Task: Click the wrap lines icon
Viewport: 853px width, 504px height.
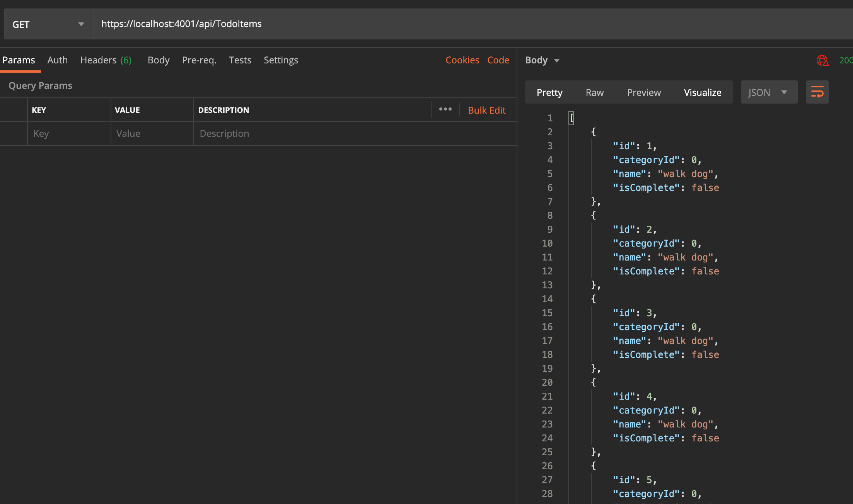Action: point(817,92)
